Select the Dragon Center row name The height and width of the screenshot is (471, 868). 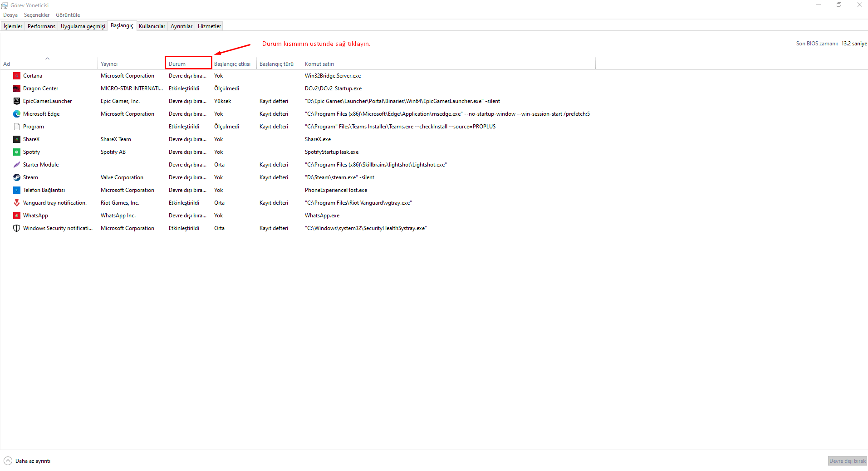click(41, 88)
